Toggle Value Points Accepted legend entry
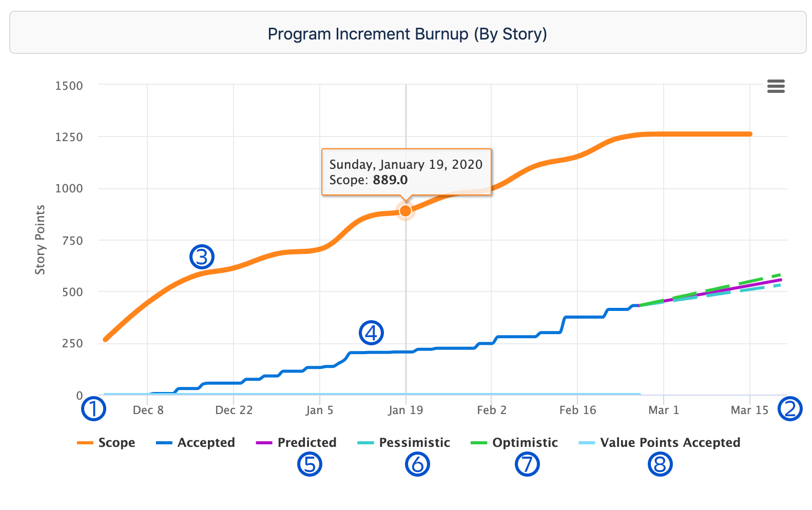Viewport: 812px width, 510px height. [660, 442]
